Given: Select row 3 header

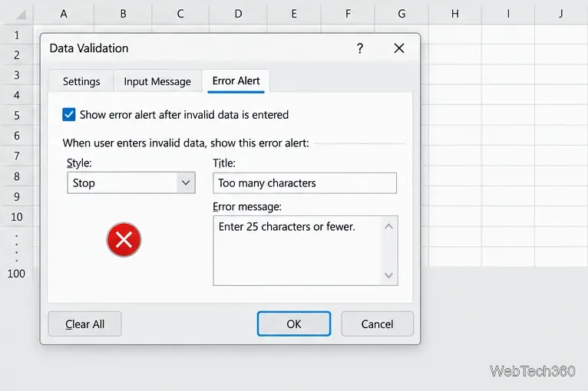Looking at the screenshot, I should click(x=17, y=75).
